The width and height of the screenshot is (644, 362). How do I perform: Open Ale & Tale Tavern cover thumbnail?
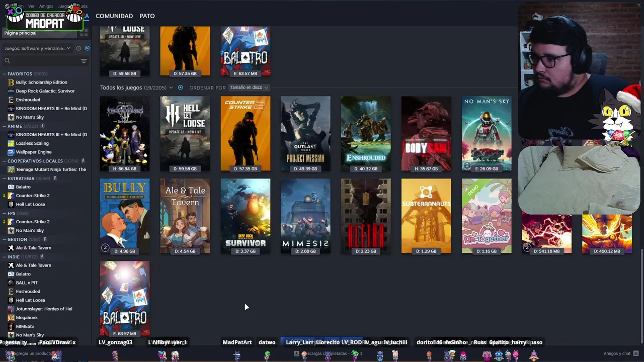(185, 216)
